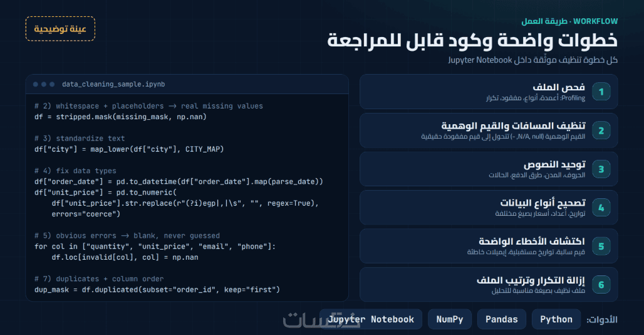The width and height of the screenshot is (644, 335).
Task: Click the dup_mask duplicated code line
Action: [x=157, y=290]
